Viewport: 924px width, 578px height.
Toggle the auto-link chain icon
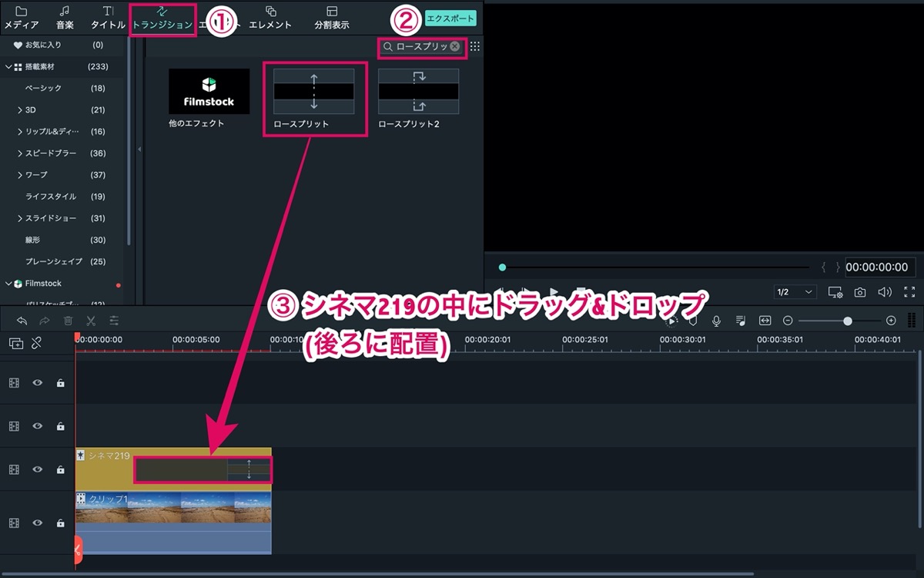point(36,344)
